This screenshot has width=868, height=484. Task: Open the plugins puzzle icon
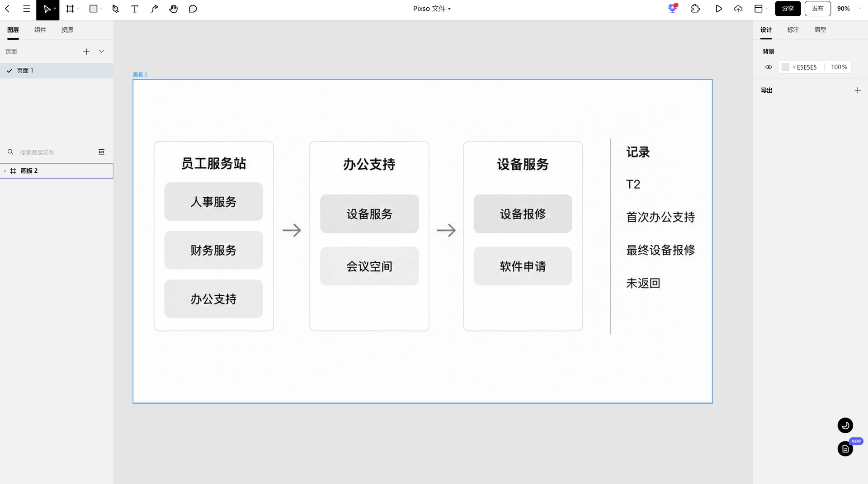coord(696,9)
